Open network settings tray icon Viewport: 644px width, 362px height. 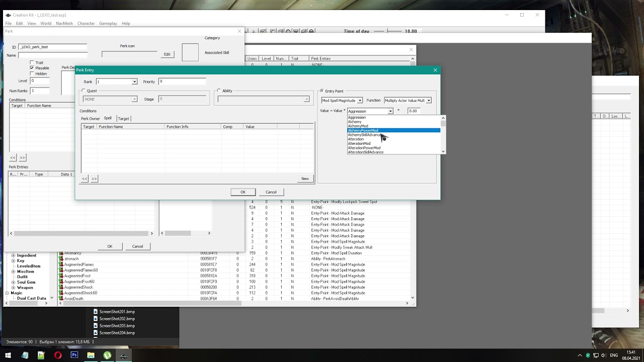click(595, 355)
